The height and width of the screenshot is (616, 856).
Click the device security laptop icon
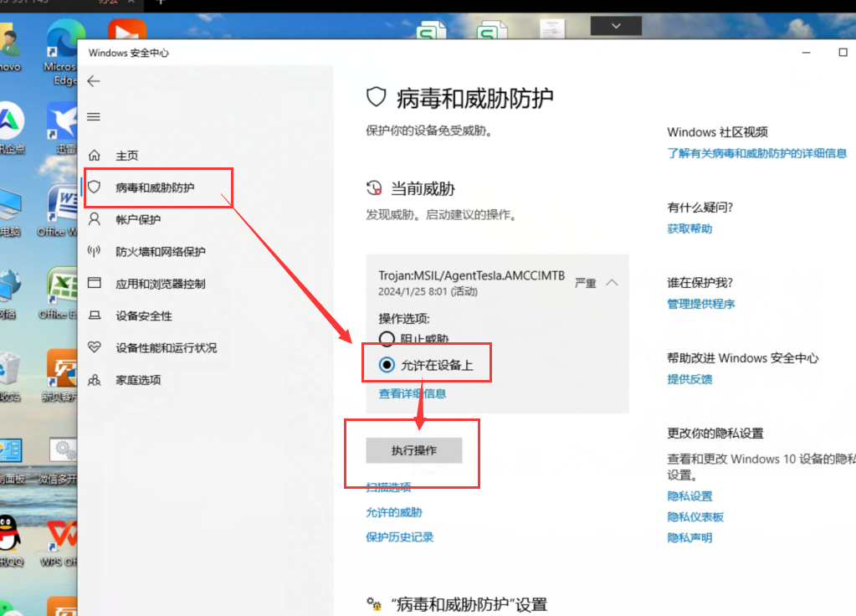95,315
